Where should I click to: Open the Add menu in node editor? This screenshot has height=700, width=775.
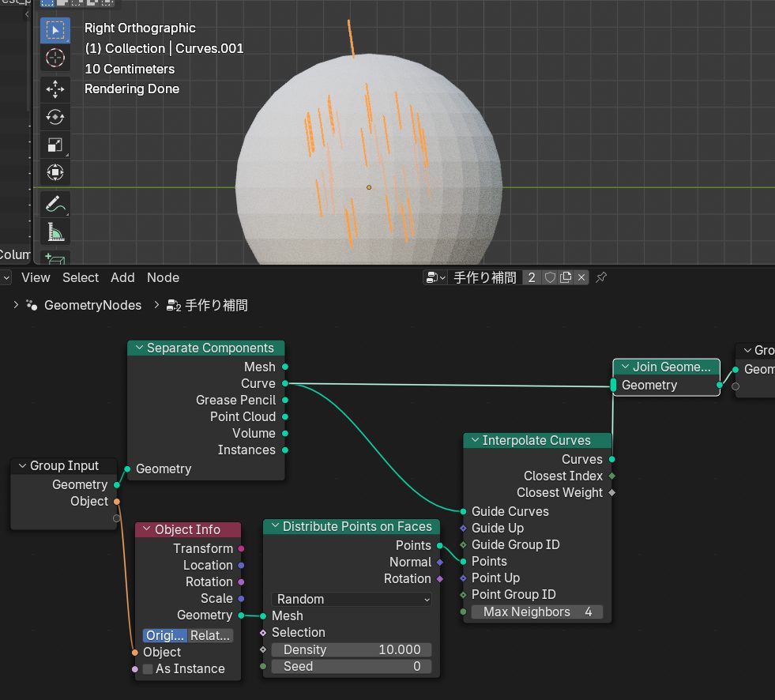pos(122,277)
